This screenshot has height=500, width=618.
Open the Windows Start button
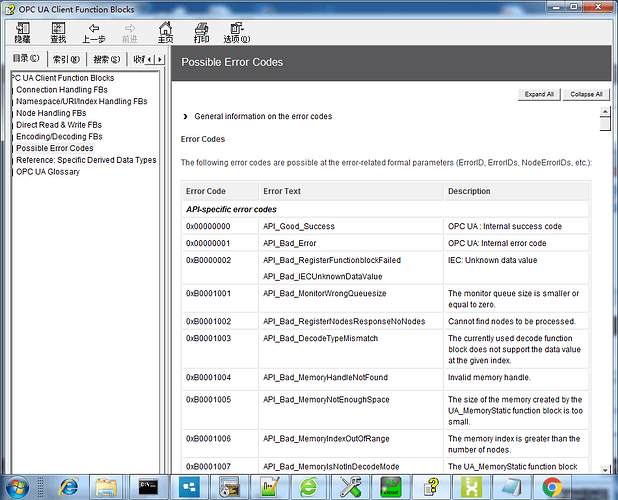point(16,487)
